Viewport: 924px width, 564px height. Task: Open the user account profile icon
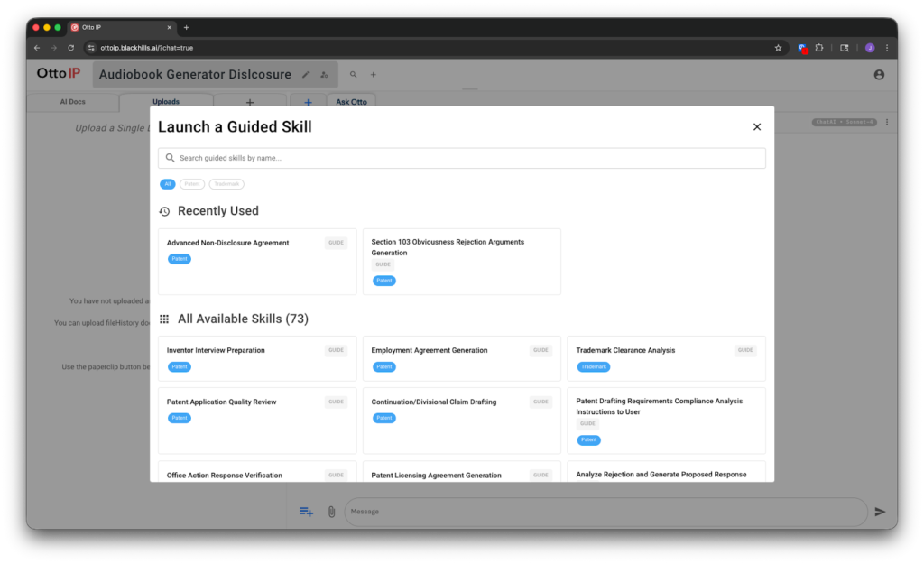tap(879, 75)
